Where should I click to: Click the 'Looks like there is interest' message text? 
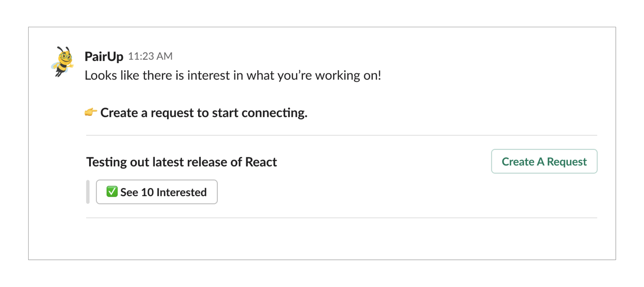tap(233, 75)
